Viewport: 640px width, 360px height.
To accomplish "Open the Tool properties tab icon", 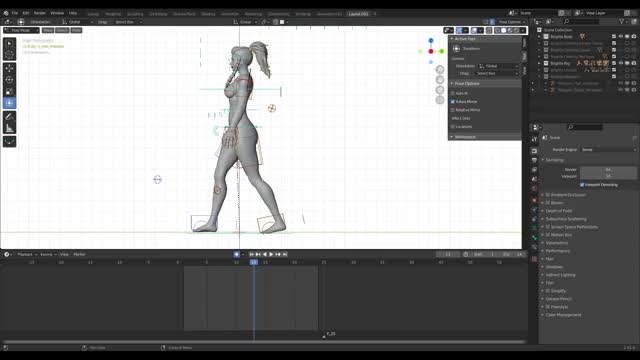I will tap(534, 139).
